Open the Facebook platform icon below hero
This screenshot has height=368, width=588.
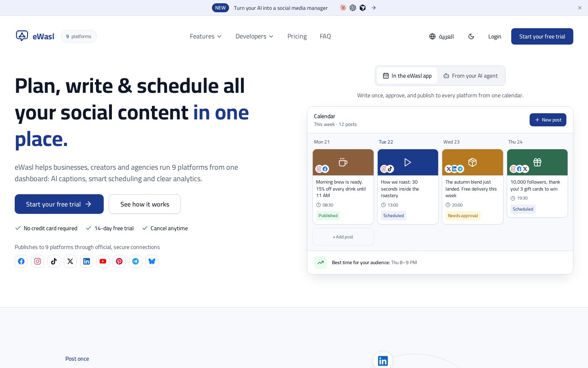pyautogui.click(x=21, y=261)
